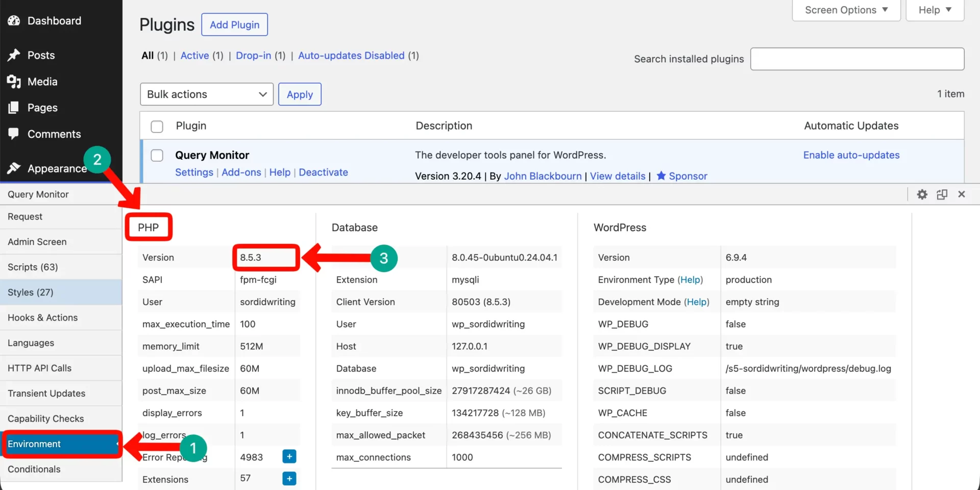
Task: Expand the Extensions list with the plus icon
Action: click(x=289, y=479)
